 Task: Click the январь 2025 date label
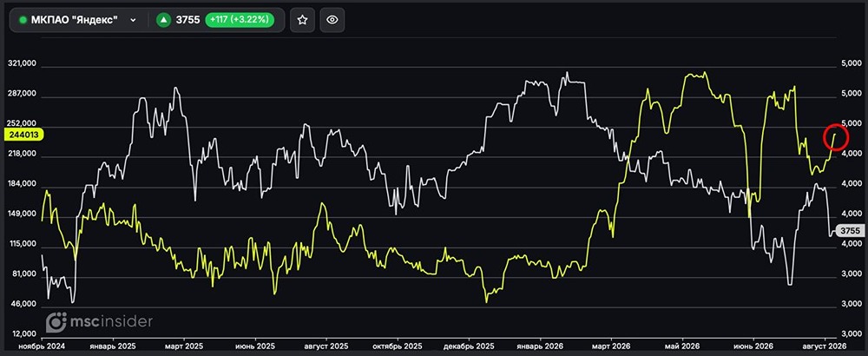(113, 346)
